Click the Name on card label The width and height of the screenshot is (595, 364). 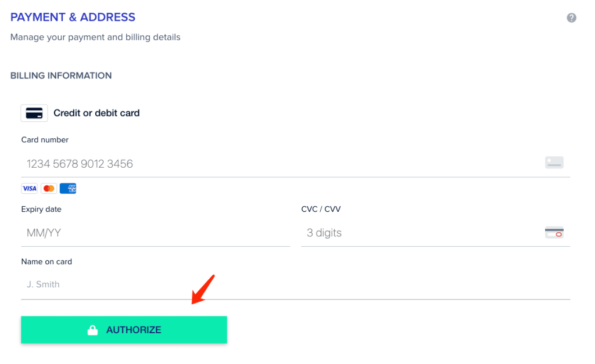click(46, 262)
